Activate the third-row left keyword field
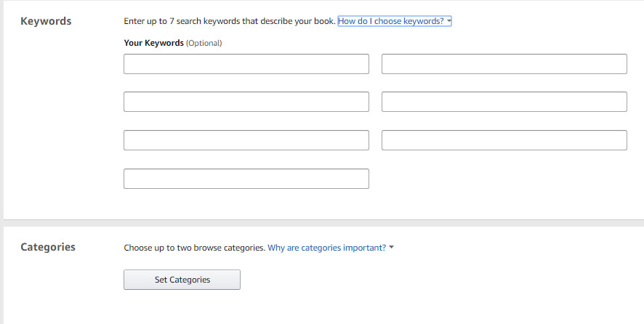The width and height of the screenshot is (644, 324). pos(246,140)
